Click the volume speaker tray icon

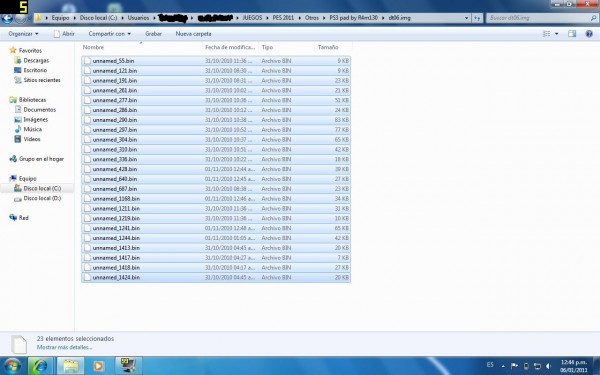click(549, 366)
